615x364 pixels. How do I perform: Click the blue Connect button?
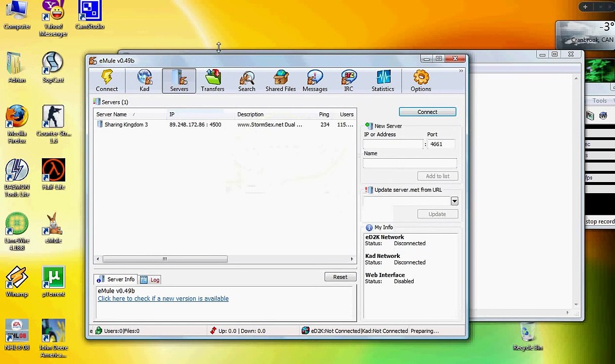427,112
